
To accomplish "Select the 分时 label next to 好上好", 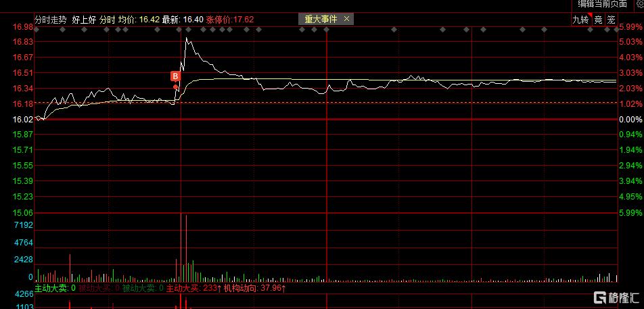I will 107,20.
